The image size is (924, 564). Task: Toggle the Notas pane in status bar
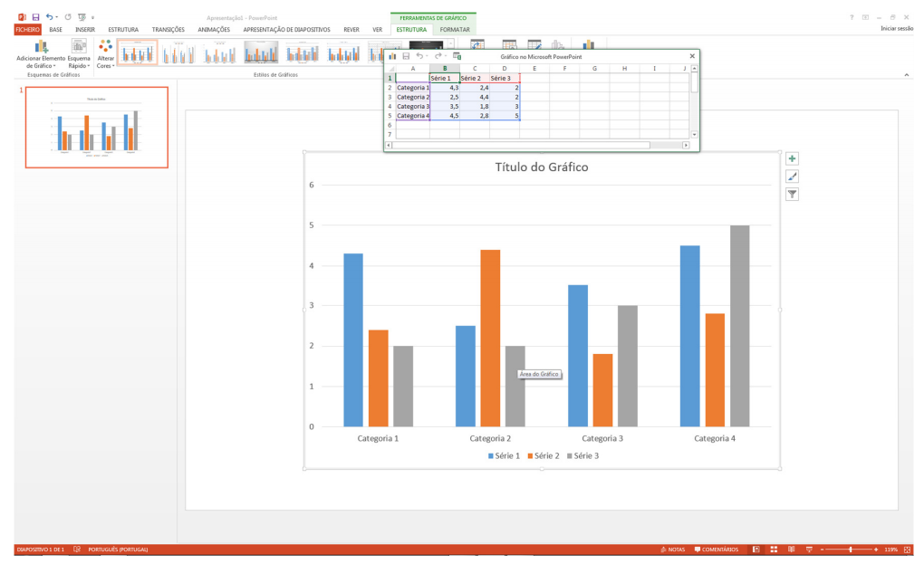(x=674, y=550)
